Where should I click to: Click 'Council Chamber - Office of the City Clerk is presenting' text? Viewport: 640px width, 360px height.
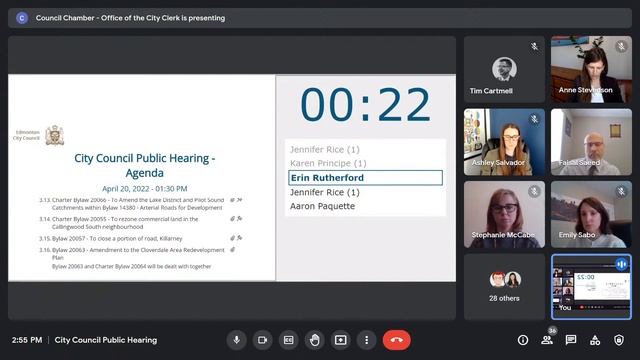(x=130, y=18)
